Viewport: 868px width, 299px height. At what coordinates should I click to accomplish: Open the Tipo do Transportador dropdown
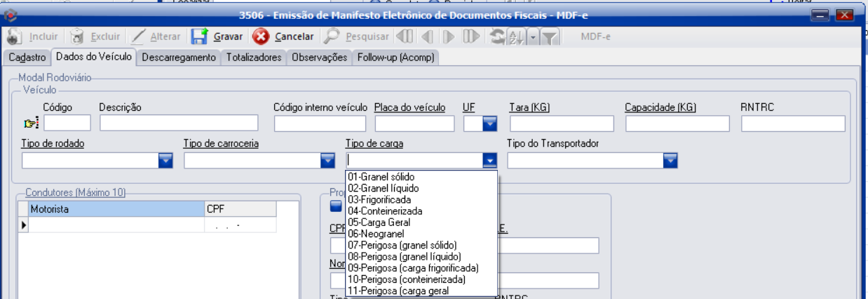(x=670, y=161)
